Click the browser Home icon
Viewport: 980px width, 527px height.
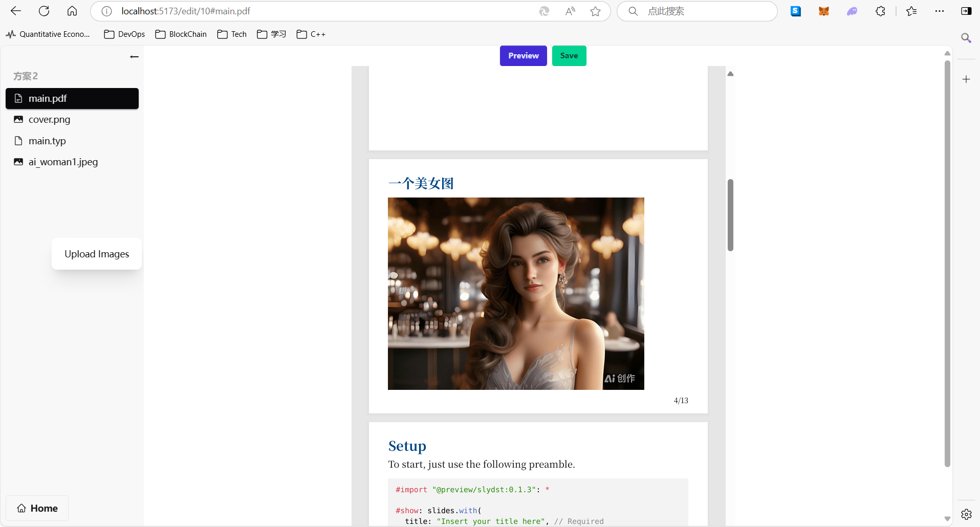[x=72, y=11]
